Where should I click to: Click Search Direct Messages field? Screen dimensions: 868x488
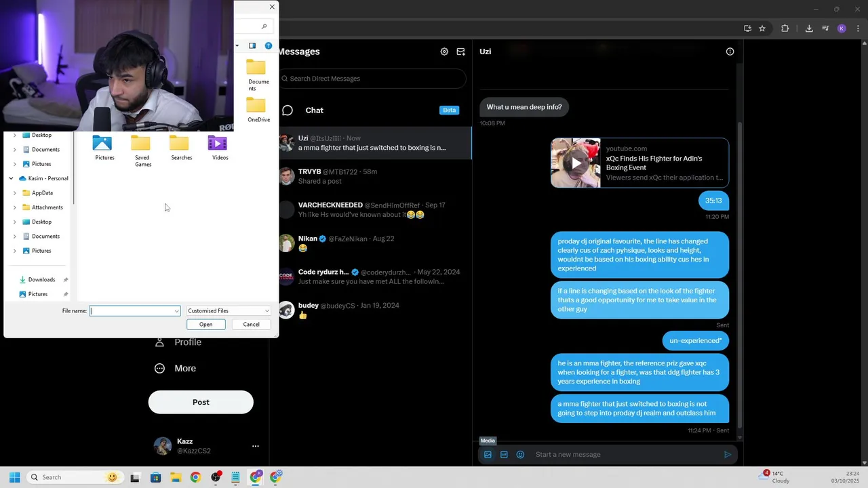pos(372,79)
